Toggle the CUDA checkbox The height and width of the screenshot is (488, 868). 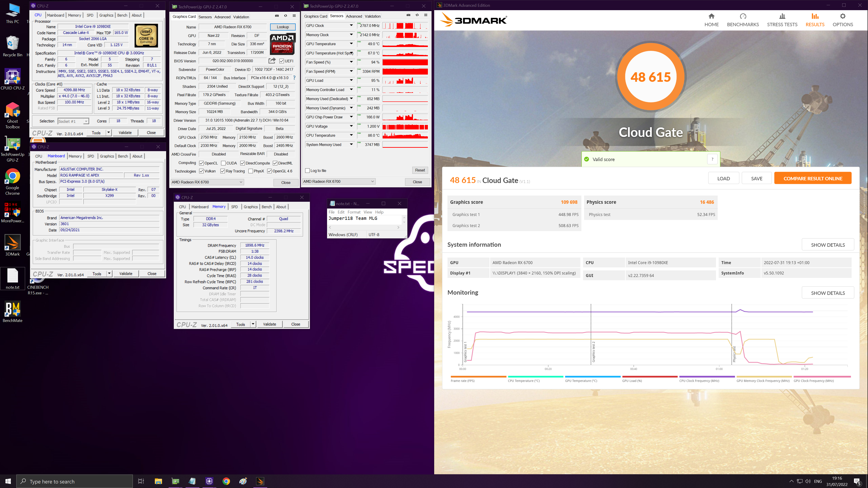[x=223, y=163]
